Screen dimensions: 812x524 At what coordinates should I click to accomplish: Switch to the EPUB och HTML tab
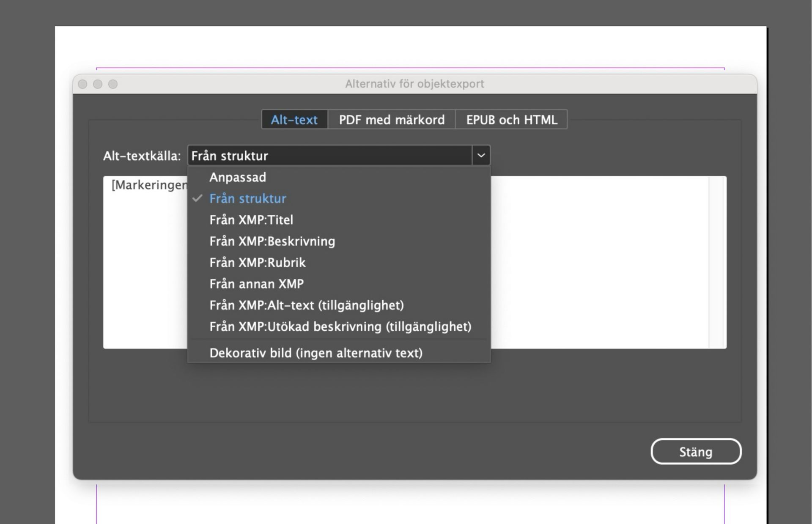click(511, 120)
